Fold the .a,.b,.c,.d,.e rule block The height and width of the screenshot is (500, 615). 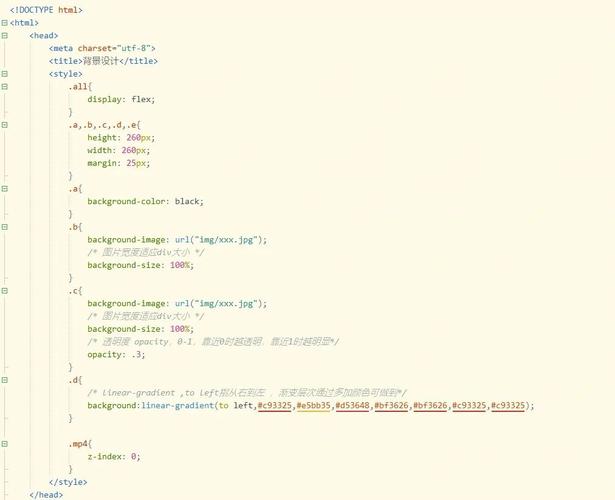click(x=5, y=124)
